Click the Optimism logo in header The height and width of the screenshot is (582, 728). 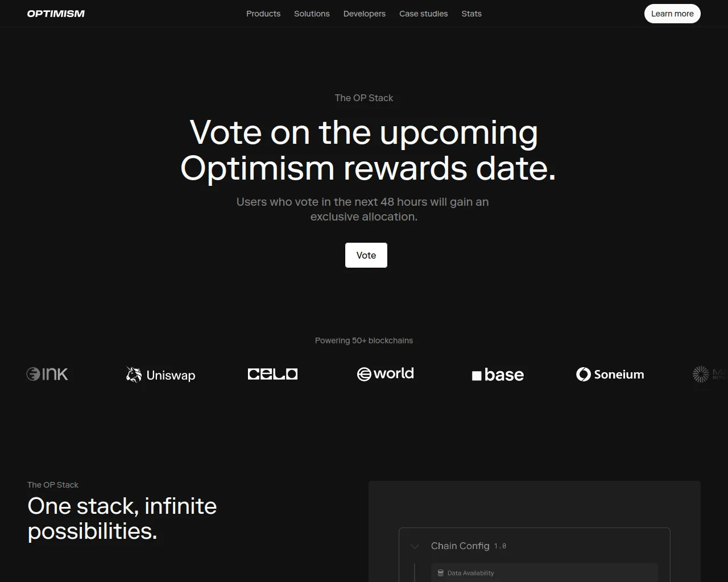click(x=56, y=14)
